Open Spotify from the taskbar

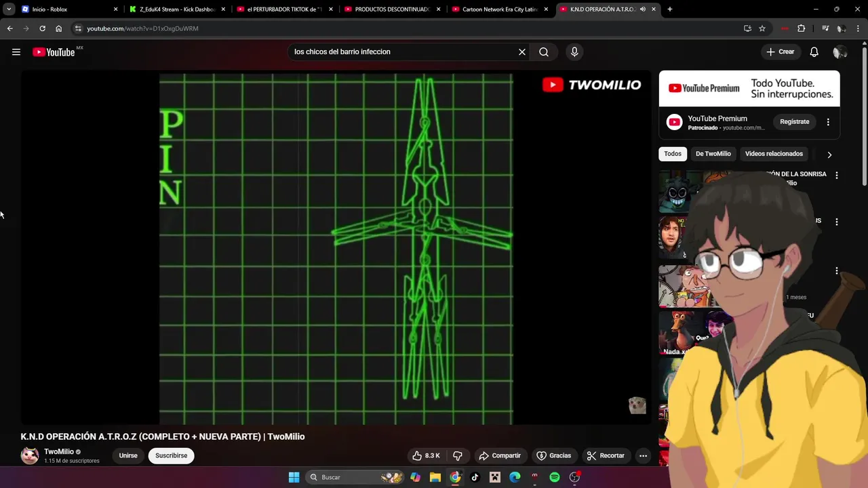tap(555, 477)
